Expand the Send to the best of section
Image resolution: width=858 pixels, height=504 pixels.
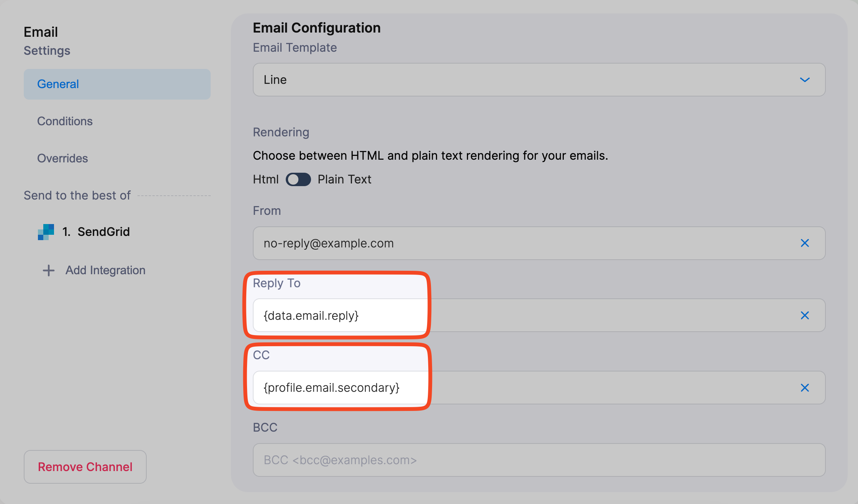(77, 195)
